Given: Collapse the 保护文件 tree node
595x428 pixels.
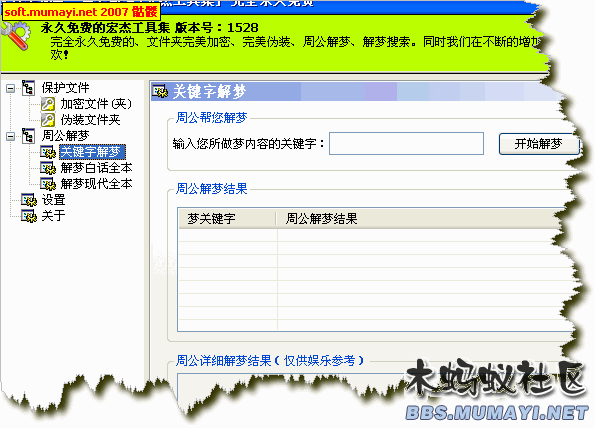Looking at the screenshot, I should [11, 88].
